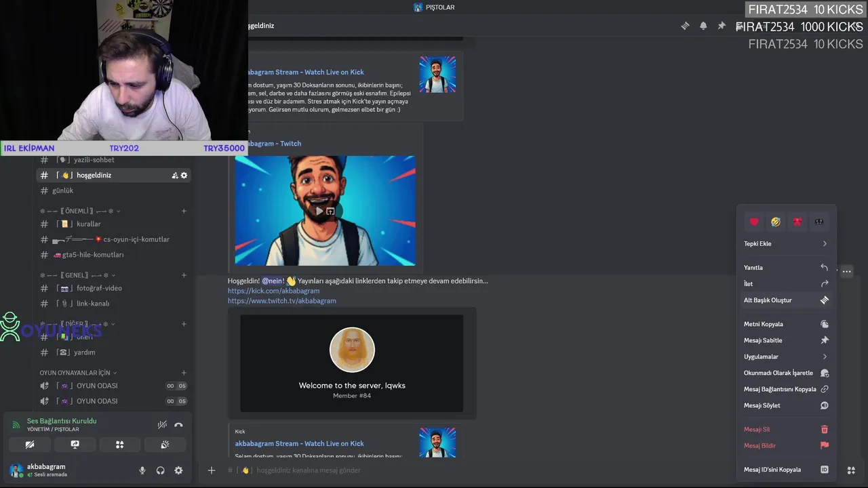This screenshot has height=488, width=868.
Task: Delete message with Mesajı Sil
Action: point(786,429)
